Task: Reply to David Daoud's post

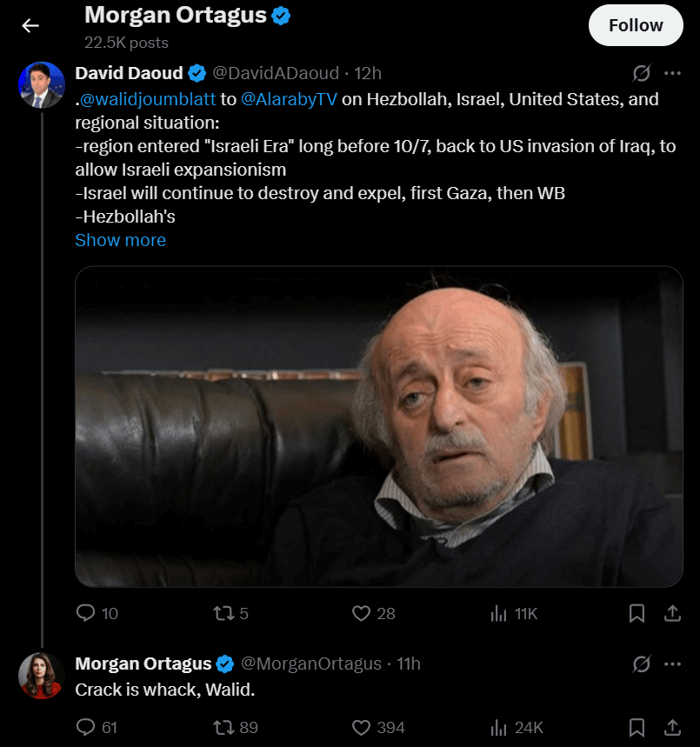Action: pyautogui.click(x=85, y=613)
